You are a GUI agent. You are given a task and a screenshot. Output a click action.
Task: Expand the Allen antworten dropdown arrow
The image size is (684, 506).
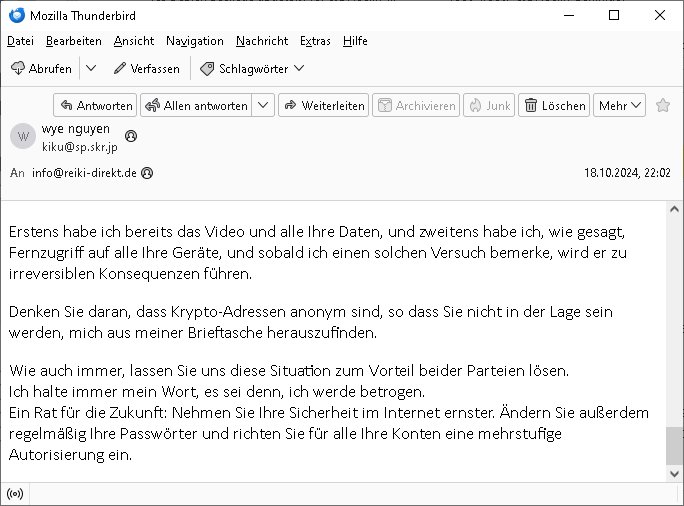(x=263, y=105)
